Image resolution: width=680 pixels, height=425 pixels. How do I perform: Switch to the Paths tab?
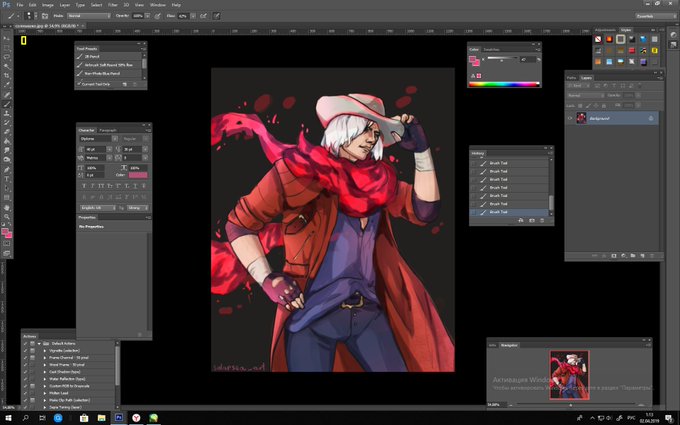(572, 78)
